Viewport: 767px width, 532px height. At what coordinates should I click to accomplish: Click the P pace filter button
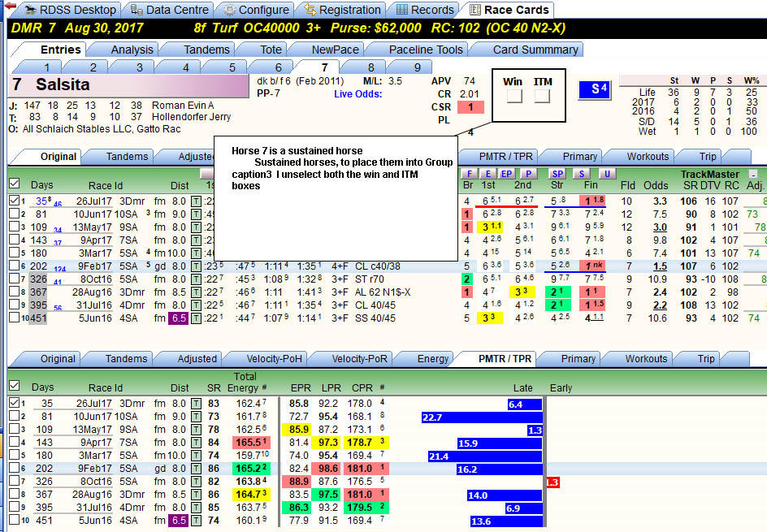click(528, 174)
